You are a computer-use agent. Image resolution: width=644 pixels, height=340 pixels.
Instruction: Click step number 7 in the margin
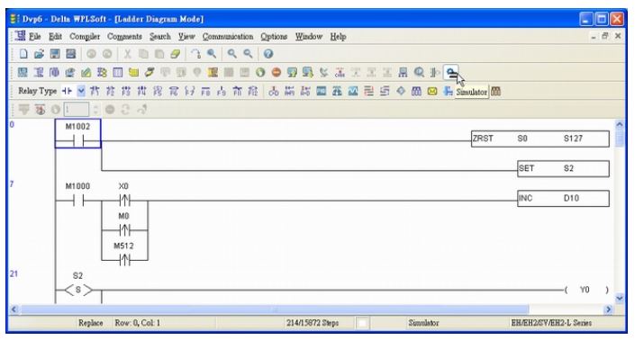click(x=12, y=183)
